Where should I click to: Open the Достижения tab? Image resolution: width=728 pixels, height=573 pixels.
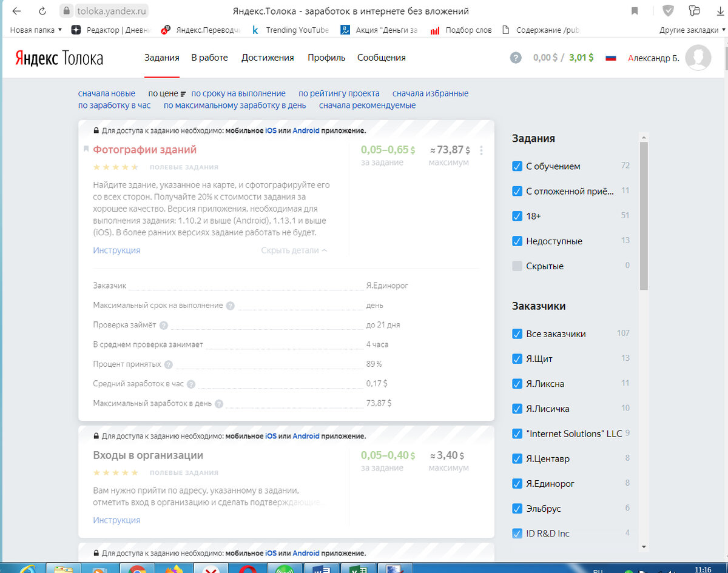click(268, 58)
